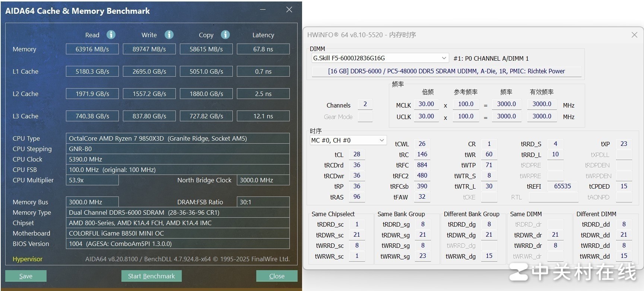Minimize the AIDA64 benchmark window
The width and height of the screenshot is (644, 291).
[x=263, y=10]
